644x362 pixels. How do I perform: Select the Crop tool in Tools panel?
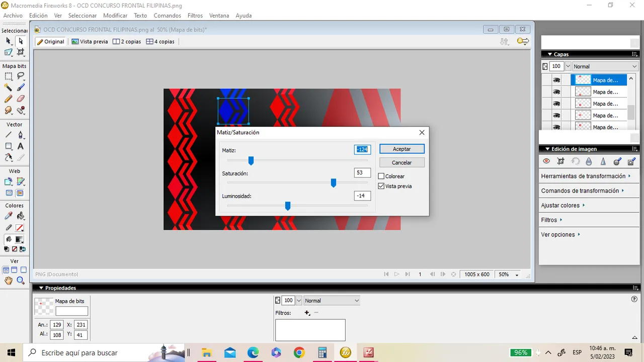pos(21,52)
